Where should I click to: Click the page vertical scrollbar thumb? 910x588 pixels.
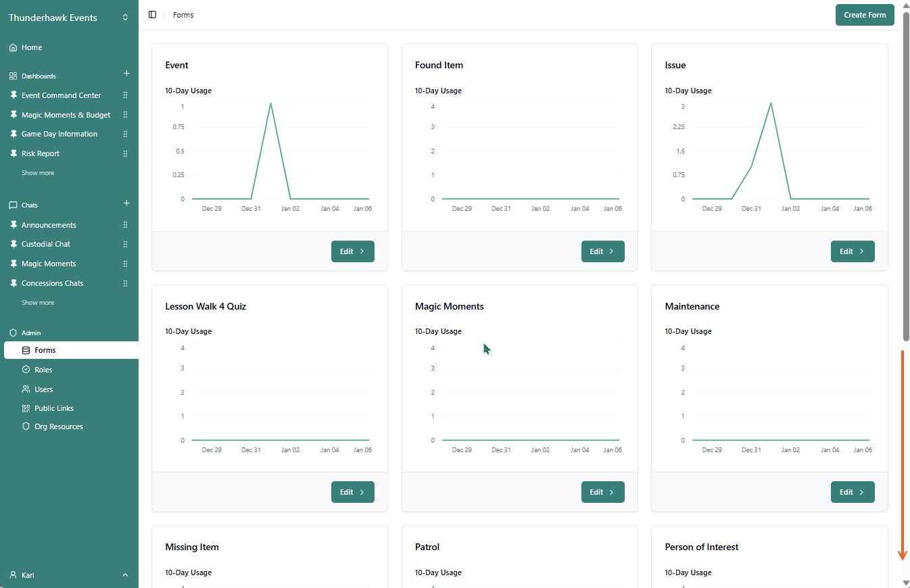coord(907,176)
